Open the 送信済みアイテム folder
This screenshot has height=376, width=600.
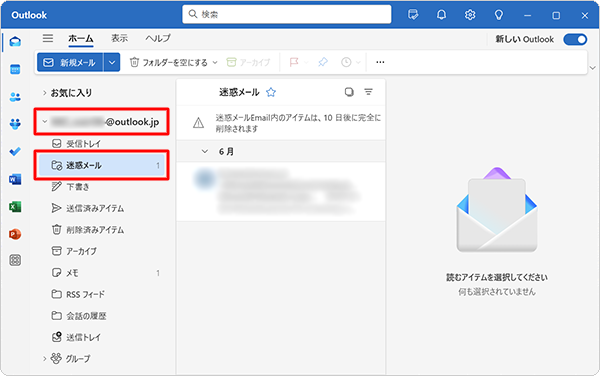pyautogui.click(x=101, y=208)
